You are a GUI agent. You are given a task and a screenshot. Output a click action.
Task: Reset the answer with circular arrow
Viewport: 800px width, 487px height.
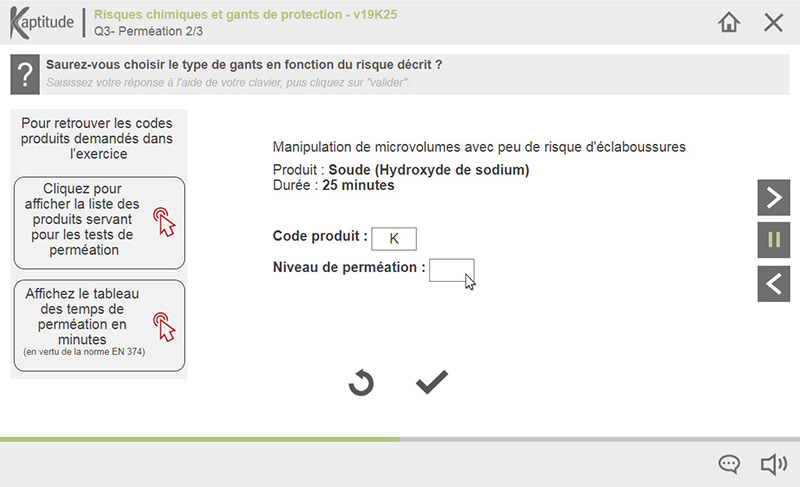[x=361, y=382]
